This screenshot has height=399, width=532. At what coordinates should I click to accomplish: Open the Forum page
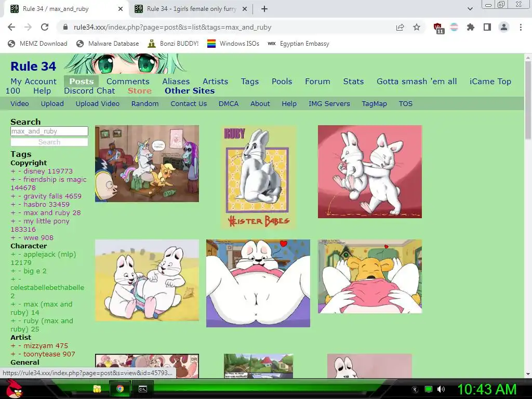click(317, 82)
